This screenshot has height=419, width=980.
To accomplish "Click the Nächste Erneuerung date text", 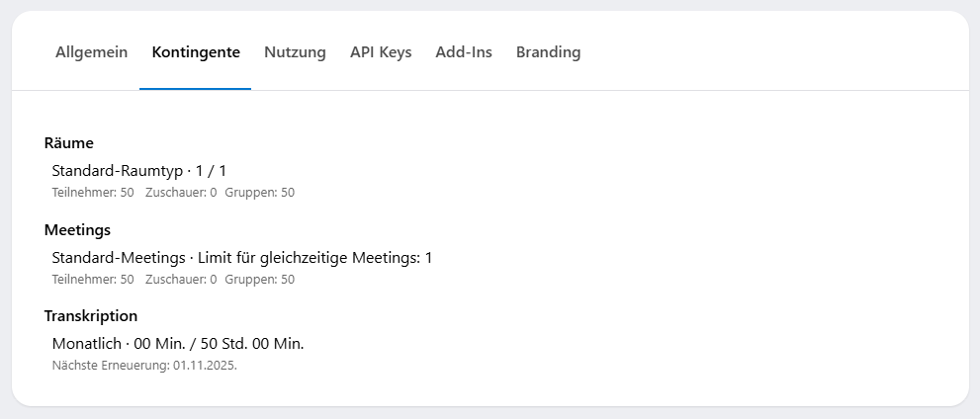I will click(x=144, y=366).
